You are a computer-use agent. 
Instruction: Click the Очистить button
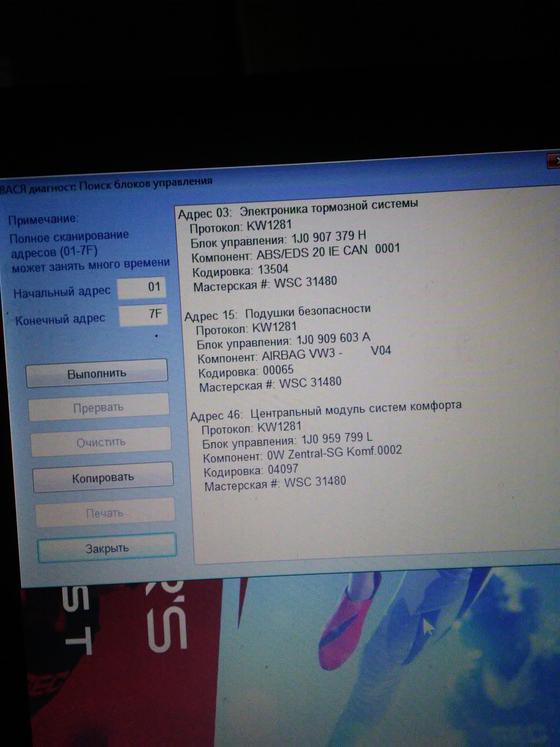(101, 442)
